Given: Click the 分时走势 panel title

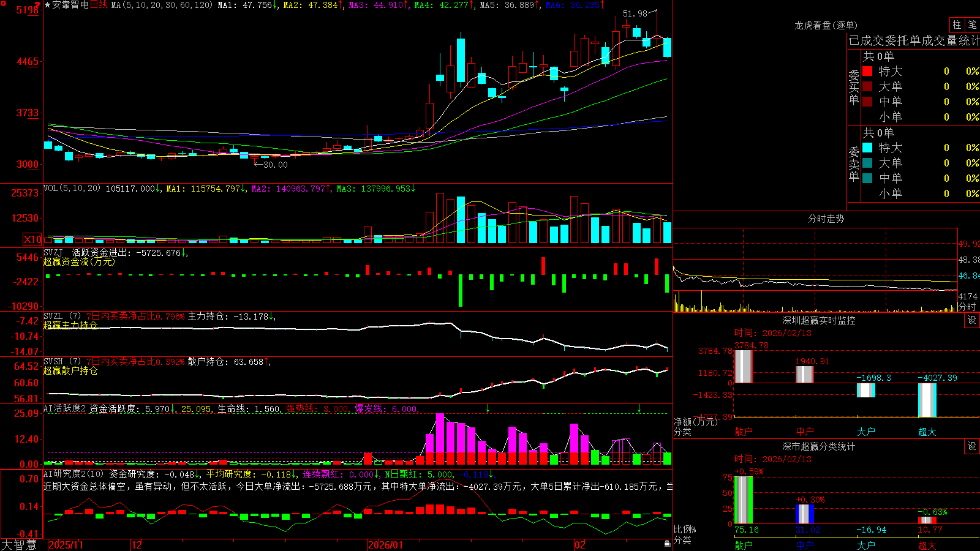Looking at the screenshot, I should 826,219.
